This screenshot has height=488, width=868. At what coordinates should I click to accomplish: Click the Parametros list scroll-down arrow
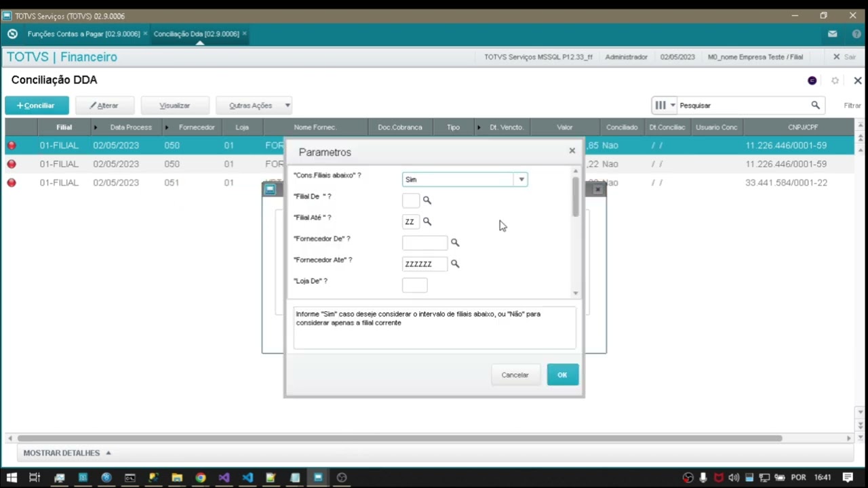pyautogui.click(x=576, y=293)
